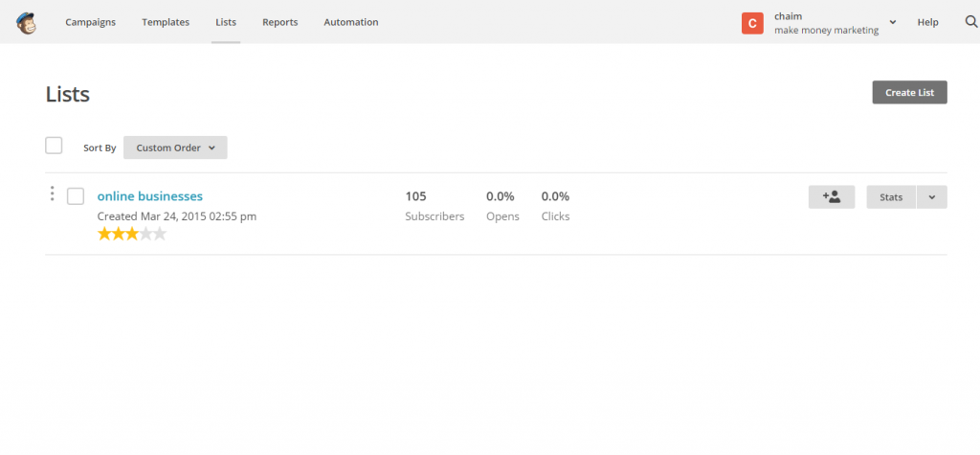Image resolution: width=980 pixels, height=455 pixels.
Task: Click the Stats button
Action: click(891, 197)
